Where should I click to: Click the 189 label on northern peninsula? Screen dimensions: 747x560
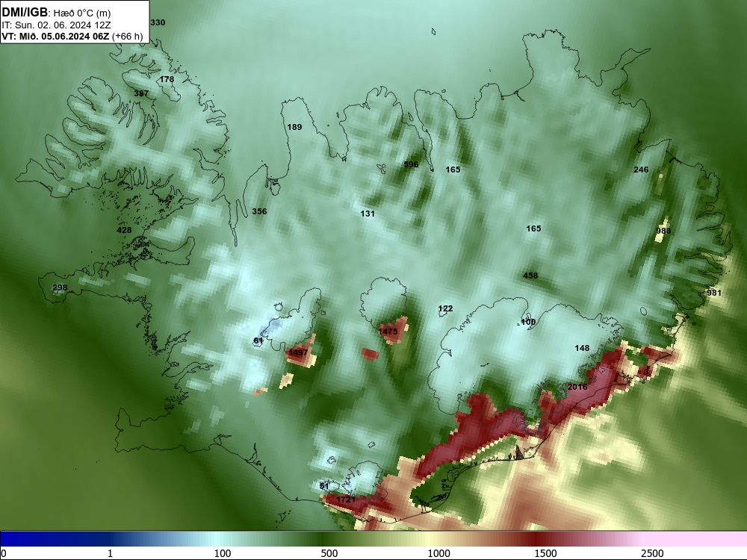(294, 127)
